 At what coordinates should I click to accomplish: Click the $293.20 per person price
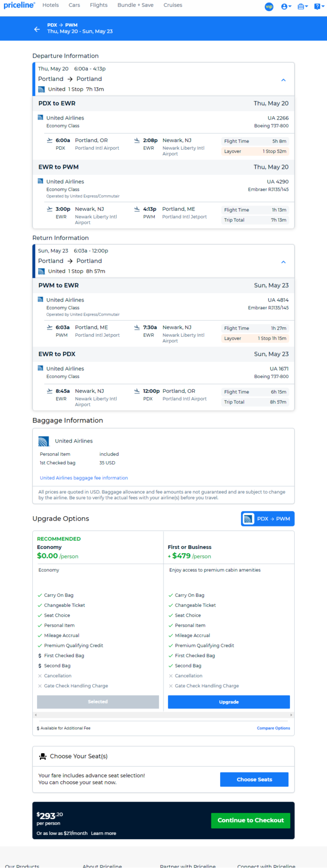49,815
